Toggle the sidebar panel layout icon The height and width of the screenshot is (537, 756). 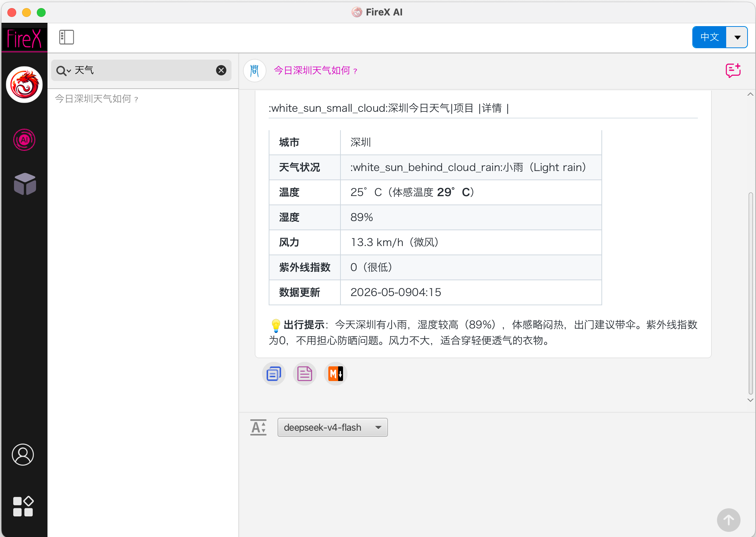pos(67,38)
